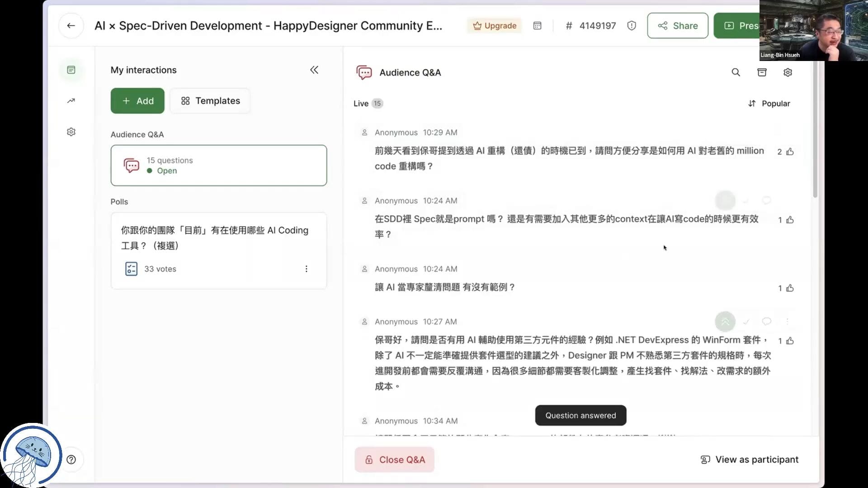Open the Q&A search icon
This screenshot has width=868, height=488.
click(736, 72)
